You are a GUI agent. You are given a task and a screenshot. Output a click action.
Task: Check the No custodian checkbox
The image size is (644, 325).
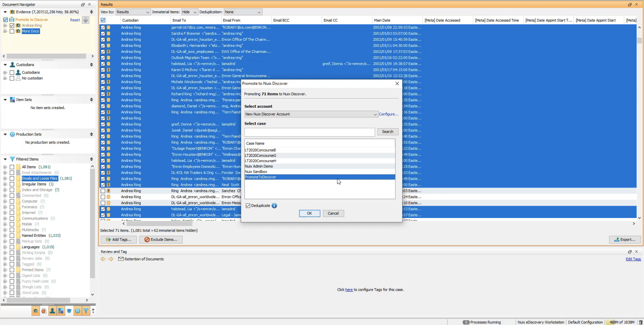click(12, 78)
